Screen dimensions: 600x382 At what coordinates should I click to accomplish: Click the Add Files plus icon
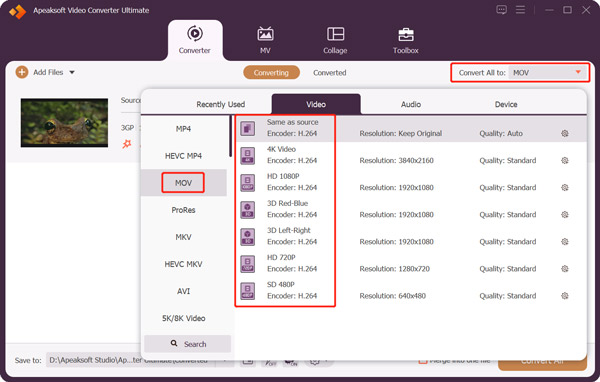22,72
